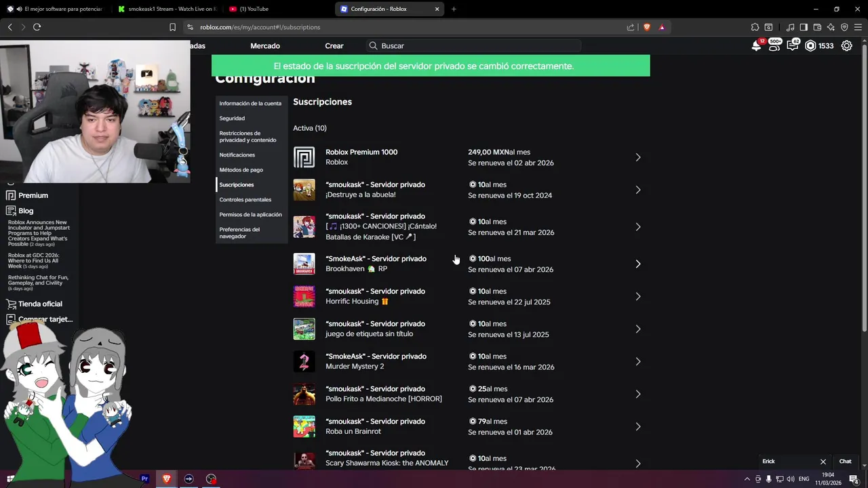
Task: Open the Brave Leo AI icon
Action: pos(831,27)
